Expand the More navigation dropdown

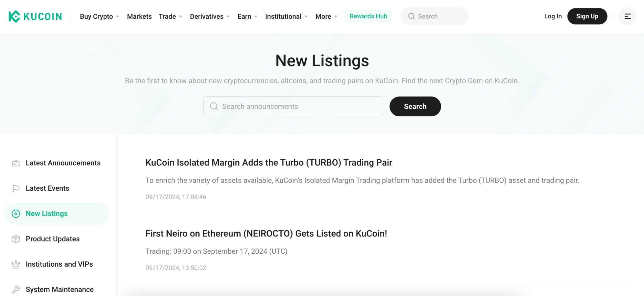click(323, 16)
